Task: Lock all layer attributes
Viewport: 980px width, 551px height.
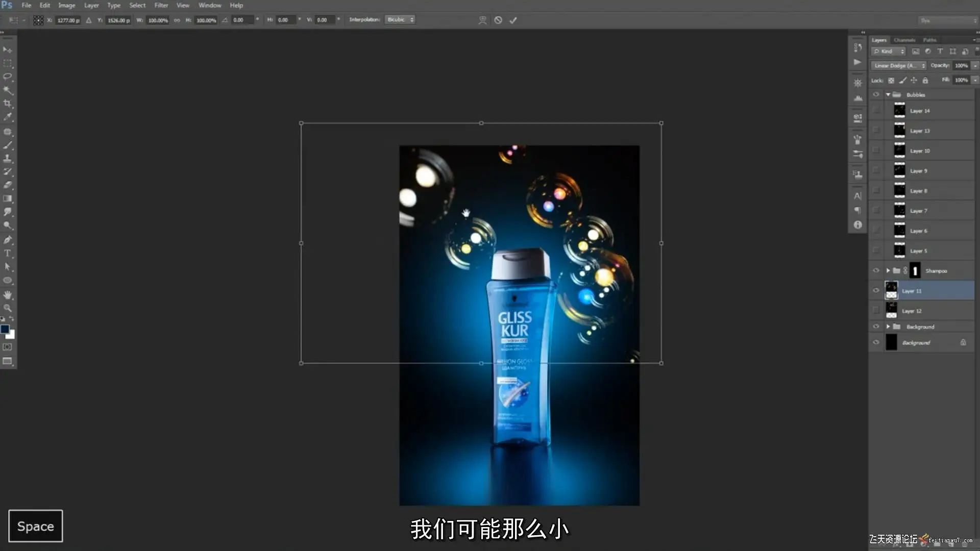Action: coord(925,80)
